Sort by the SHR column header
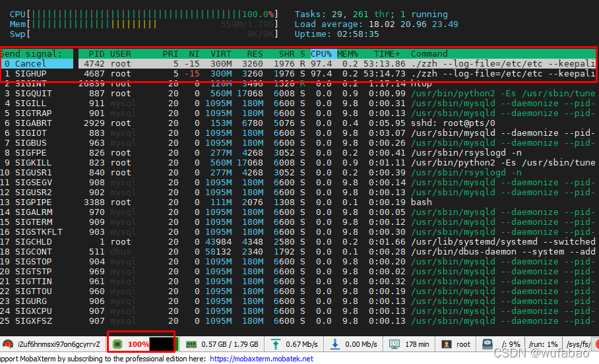599x364 pixels. [286, 54]
